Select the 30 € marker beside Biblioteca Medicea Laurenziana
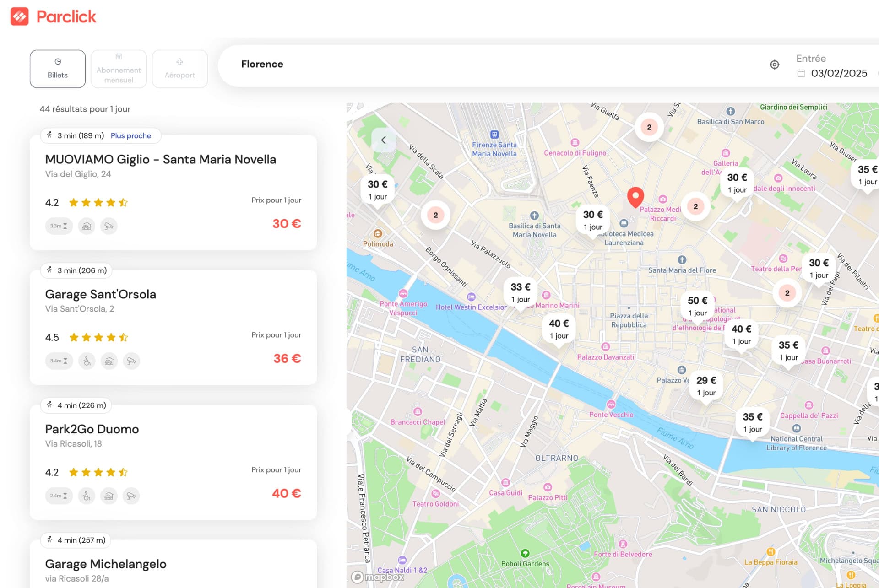 pos(593,221)
